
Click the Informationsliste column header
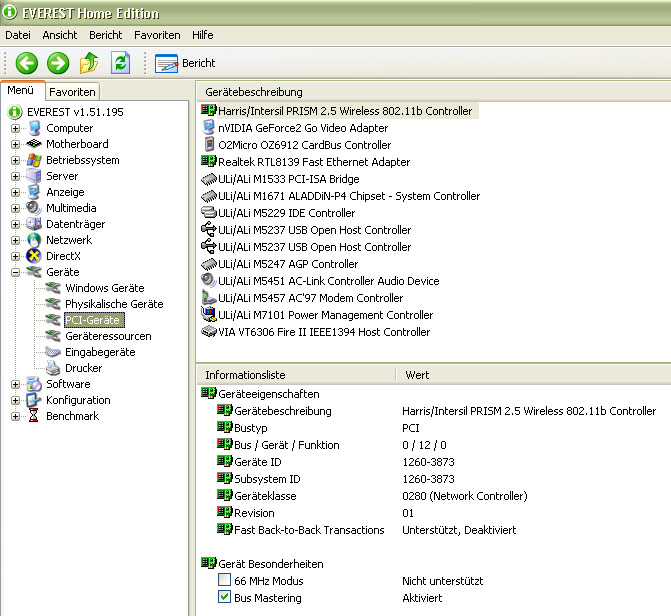coord(296,375)
